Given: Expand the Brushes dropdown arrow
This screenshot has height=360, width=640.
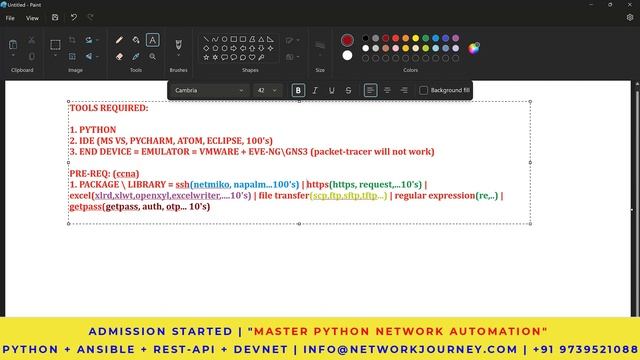Looking at the screenshot, I should pos(178,56).
